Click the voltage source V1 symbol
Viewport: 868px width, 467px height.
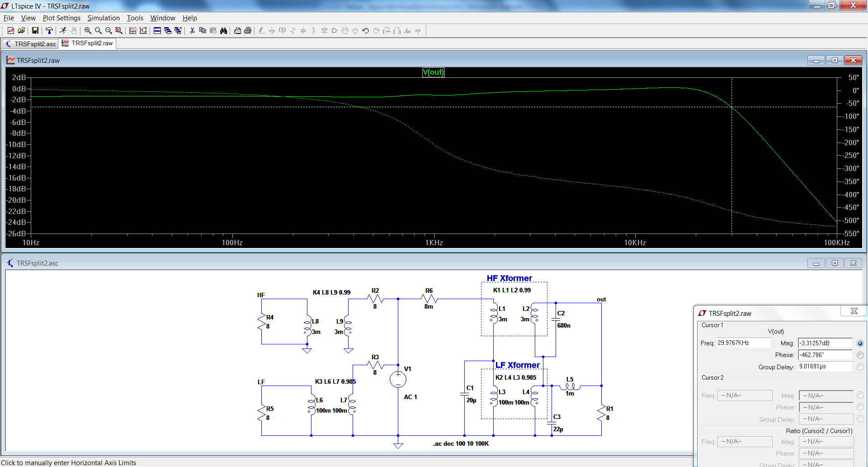(x=398, y=379)
